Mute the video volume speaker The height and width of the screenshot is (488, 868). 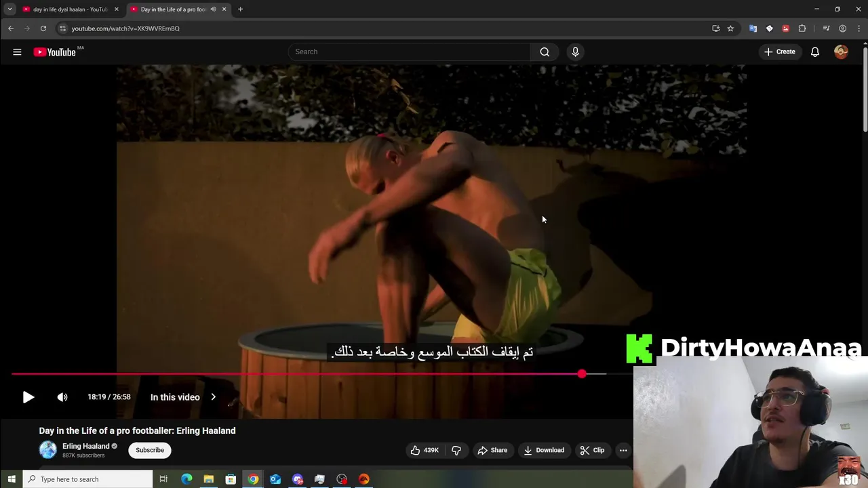(62, 397)
